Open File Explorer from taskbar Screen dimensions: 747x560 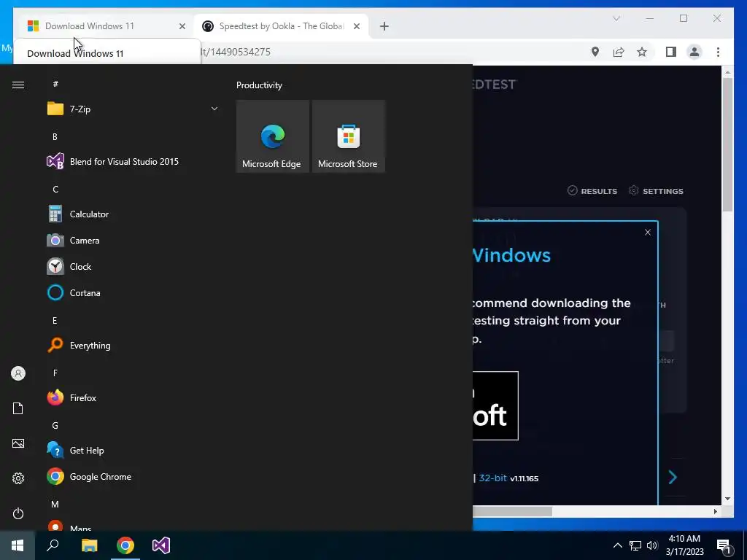click(x=89, y=545)
